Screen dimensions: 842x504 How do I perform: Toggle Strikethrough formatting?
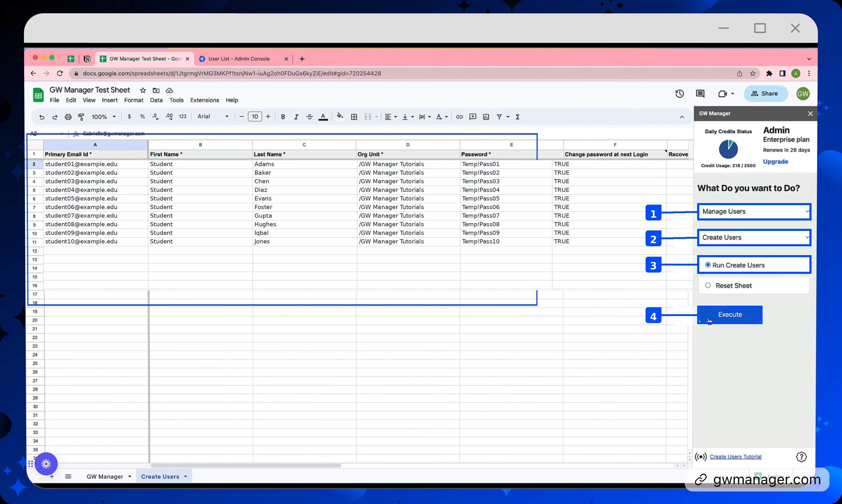(x=309, y=117)
